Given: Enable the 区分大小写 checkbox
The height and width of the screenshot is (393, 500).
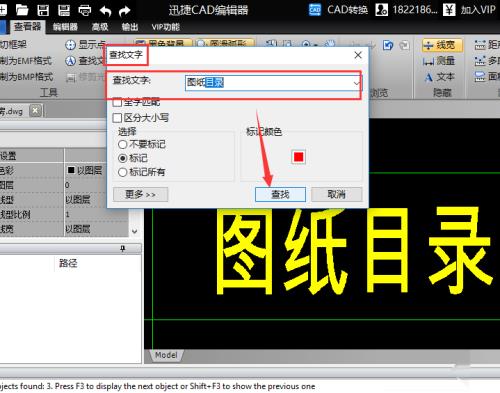Looking at the screenshot, I should tap(117, 118).
